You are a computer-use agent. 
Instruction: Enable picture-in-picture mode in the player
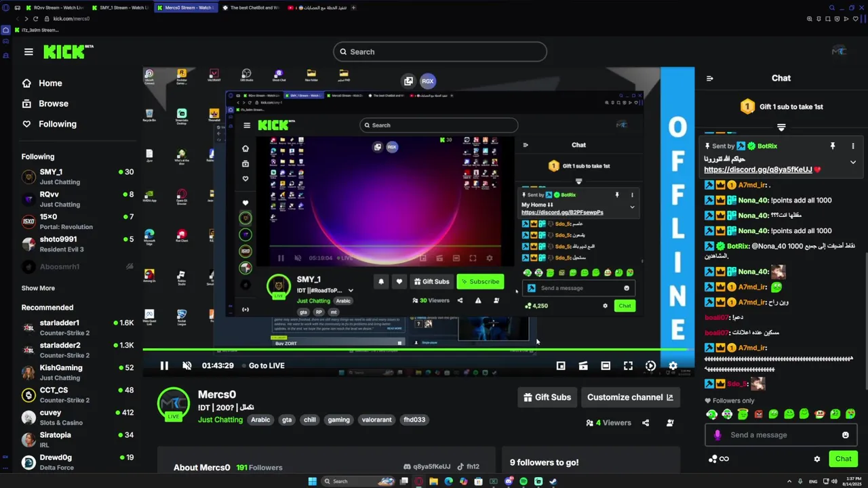click(561, 365)
